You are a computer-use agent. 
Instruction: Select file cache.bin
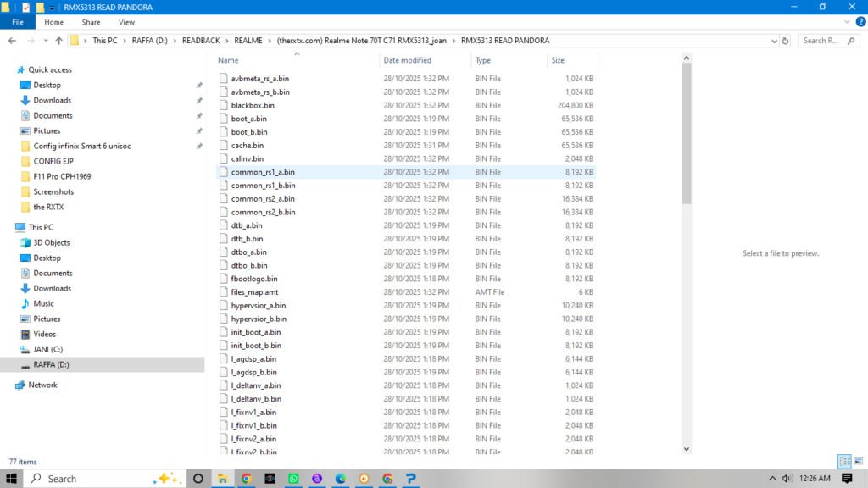(x=247, y=146)
